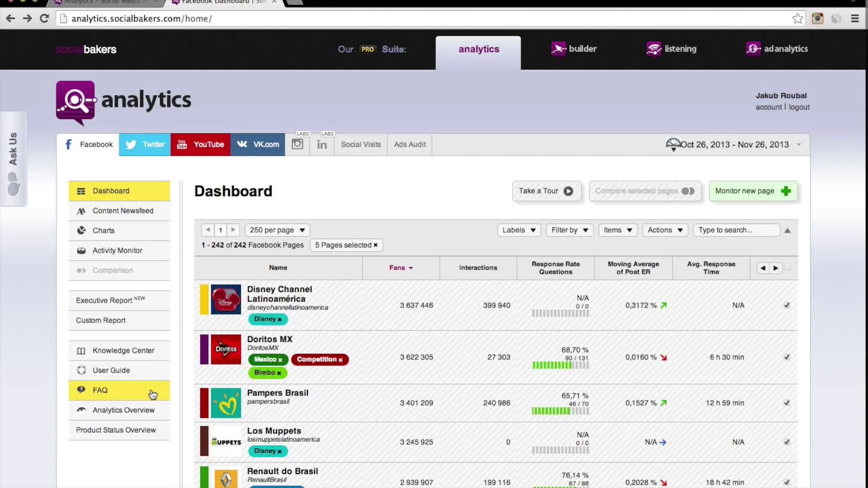
Task: Open the builder suite product
Action: click(574, 49)
